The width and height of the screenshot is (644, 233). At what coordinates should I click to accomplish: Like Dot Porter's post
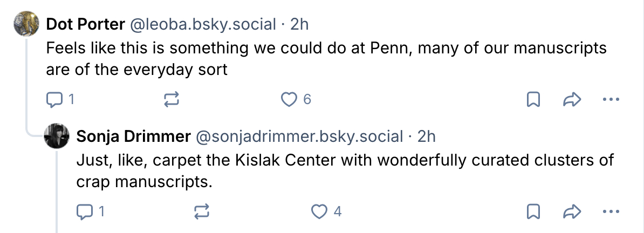pos(290,99)
